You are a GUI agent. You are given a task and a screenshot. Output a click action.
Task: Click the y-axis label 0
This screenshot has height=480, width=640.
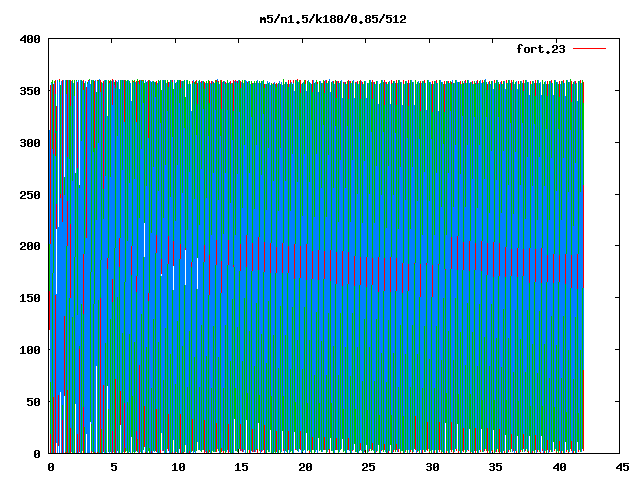click(37, 454)
